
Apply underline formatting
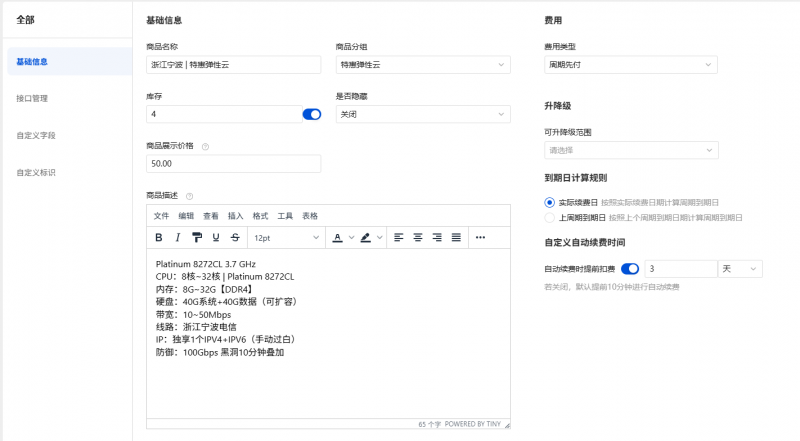click(x=215, y=238)
